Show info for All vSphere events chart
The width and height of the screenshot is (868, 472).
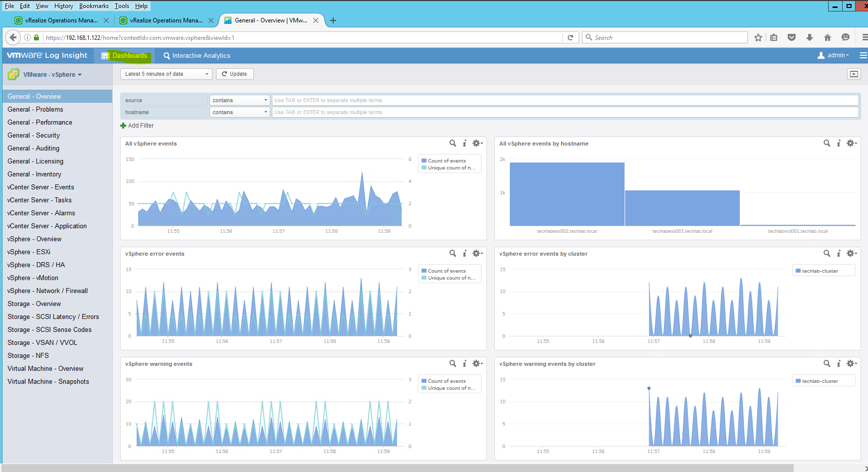[x=464, y=143]
